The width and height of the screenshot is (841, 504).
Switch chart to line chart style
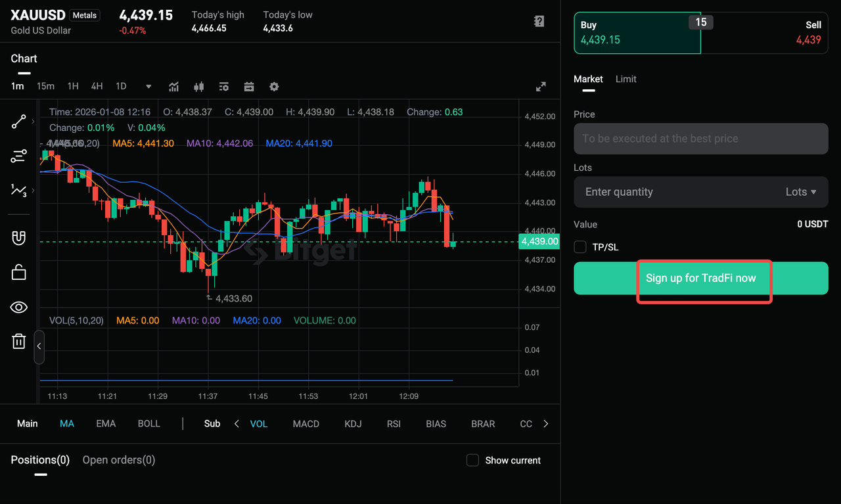[x=173, y=86]
